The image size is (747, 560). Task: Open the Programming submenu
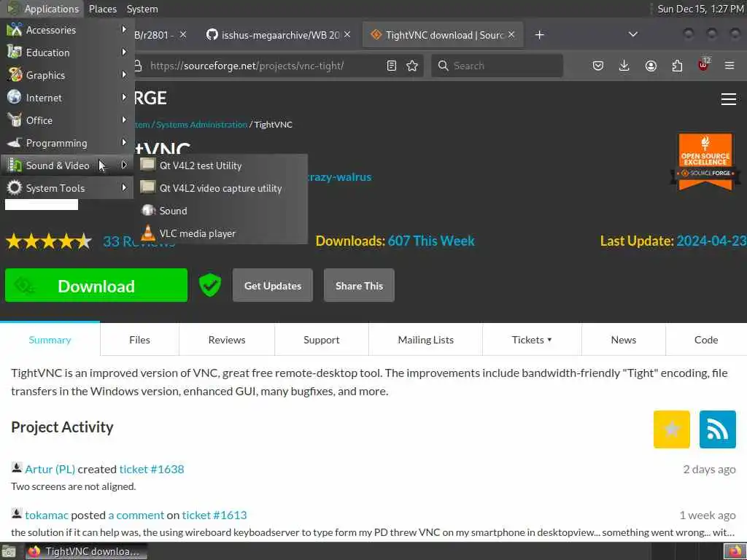pos(66,143)
